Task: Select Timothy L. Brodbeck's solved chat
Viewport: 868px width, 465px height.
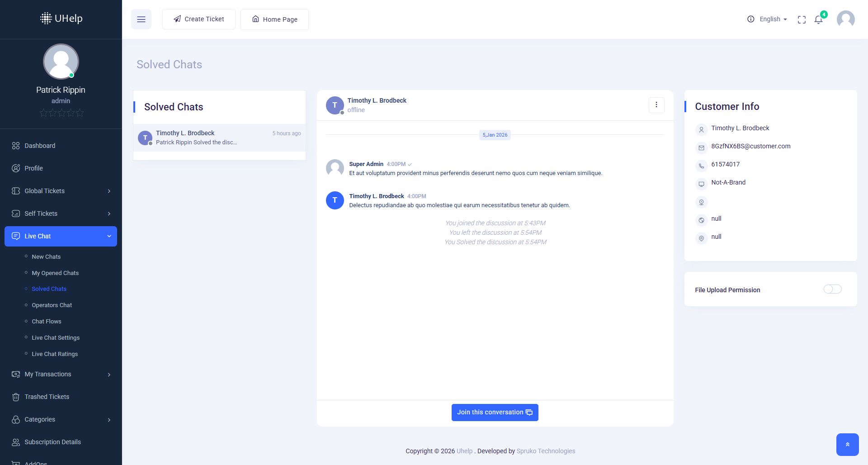Action: pyautogui.click(x=219, y=138)
